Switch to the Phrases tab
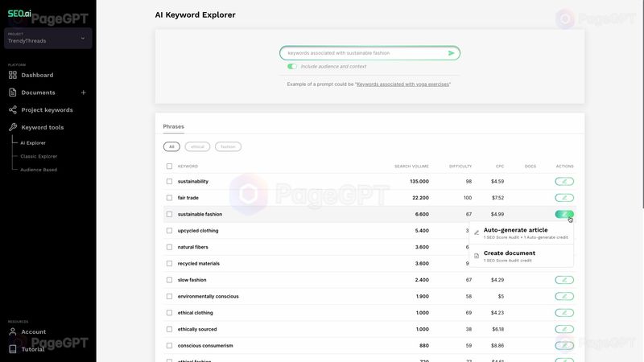Screen dimensions: 644x362 (173, 126)
